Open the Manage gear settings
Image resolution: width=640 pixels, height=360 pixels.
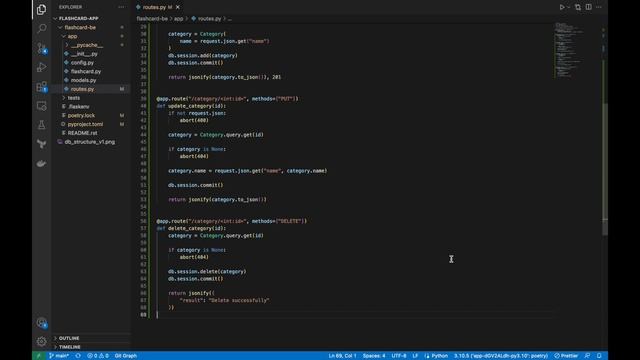coord(41,341)
